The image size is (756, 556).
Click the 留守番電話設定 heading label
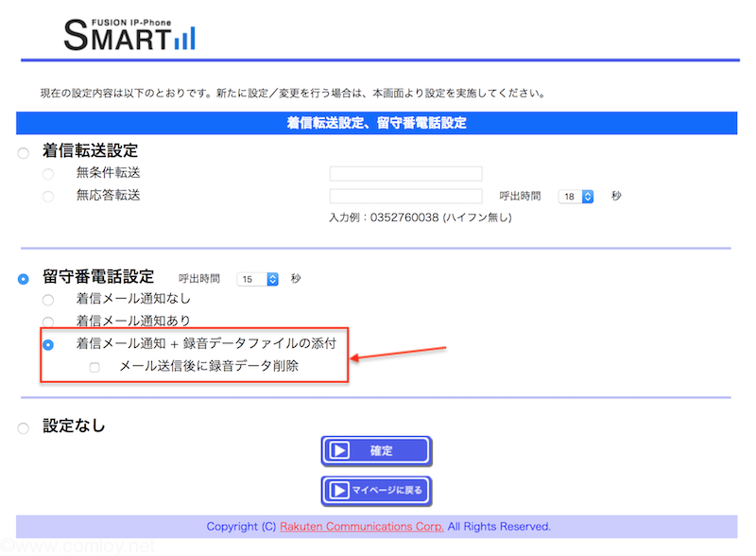[x=98, y=277]
